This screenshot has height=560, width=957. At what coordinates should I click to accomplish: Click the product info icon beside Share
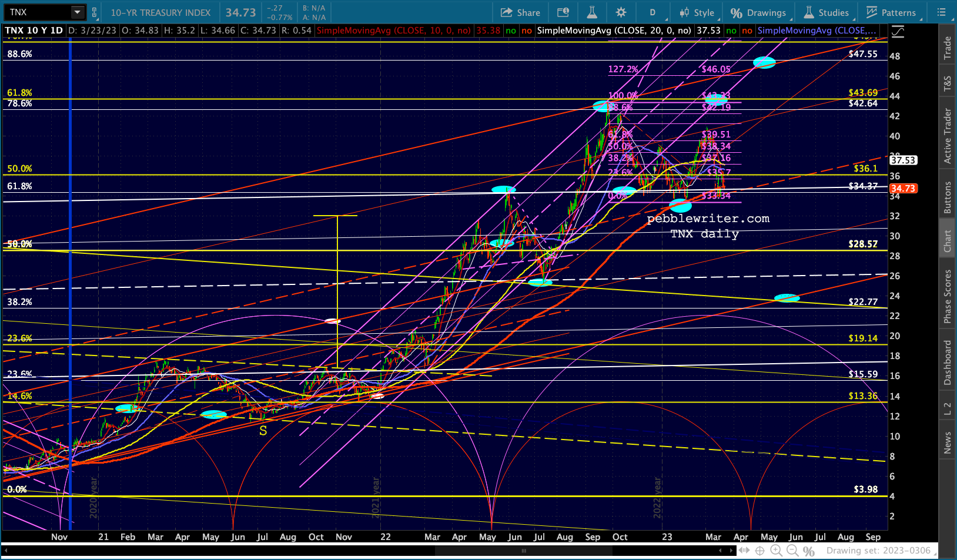click(x=563, y=12)
